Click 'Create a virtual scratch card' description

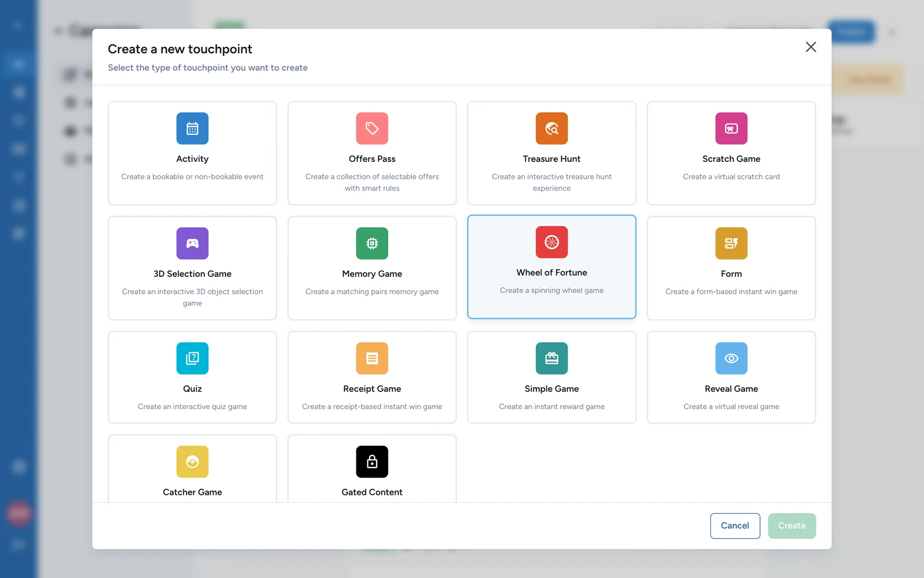(x=731, y=177)
